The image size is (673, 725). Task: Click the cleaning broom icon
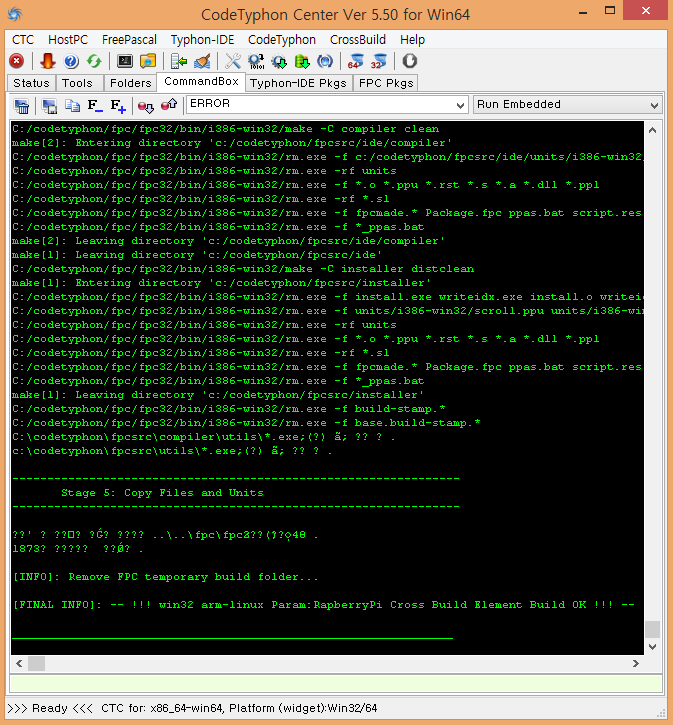click(202, 61)
